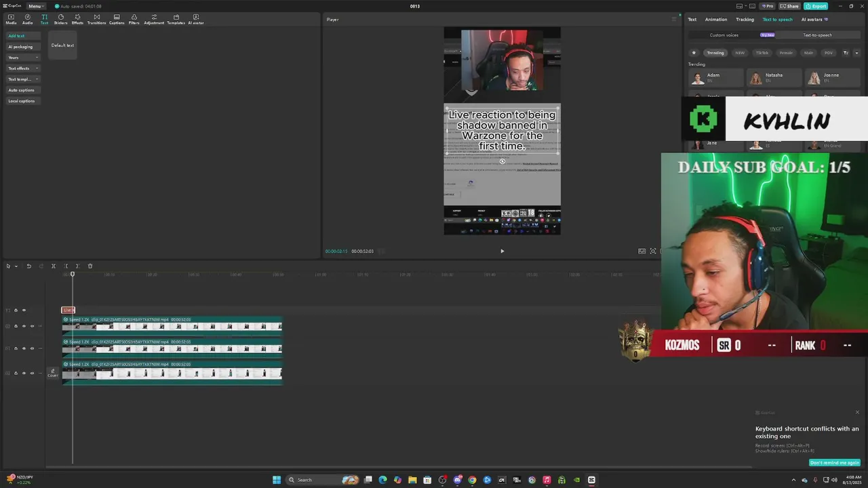Select the Text tool in top toolbar

pyautogui.click(x=44, y=19)
